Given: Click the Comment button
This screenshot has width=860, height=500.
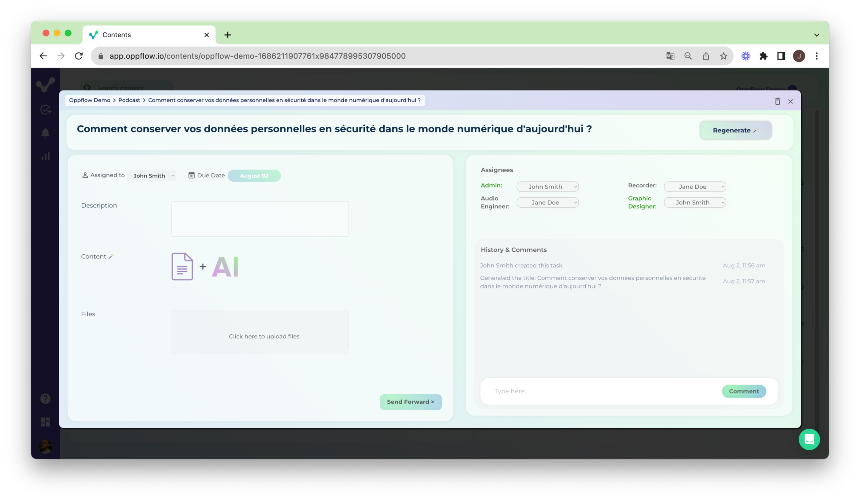Looking at the screenshot, I should (744, 391).
